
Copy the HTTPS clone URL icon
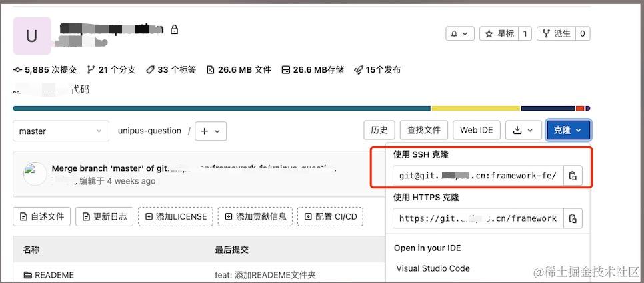pos(573,218)
